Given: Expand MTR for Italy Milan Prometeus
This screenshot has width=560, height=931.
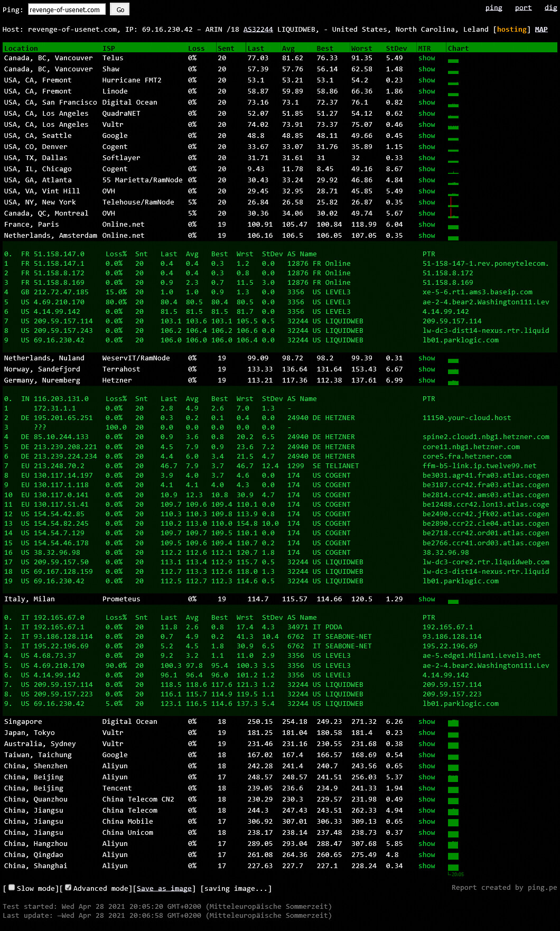Looking at the screenshot, I should (426, 599).
